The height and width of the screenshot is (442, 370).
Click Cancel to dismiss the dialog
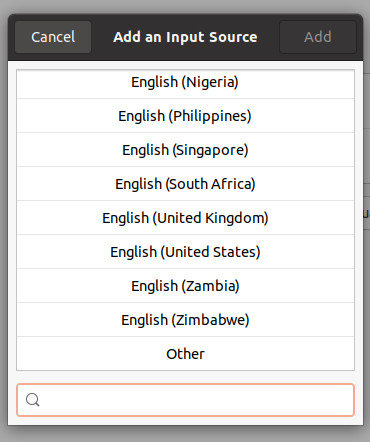(53, 37)
